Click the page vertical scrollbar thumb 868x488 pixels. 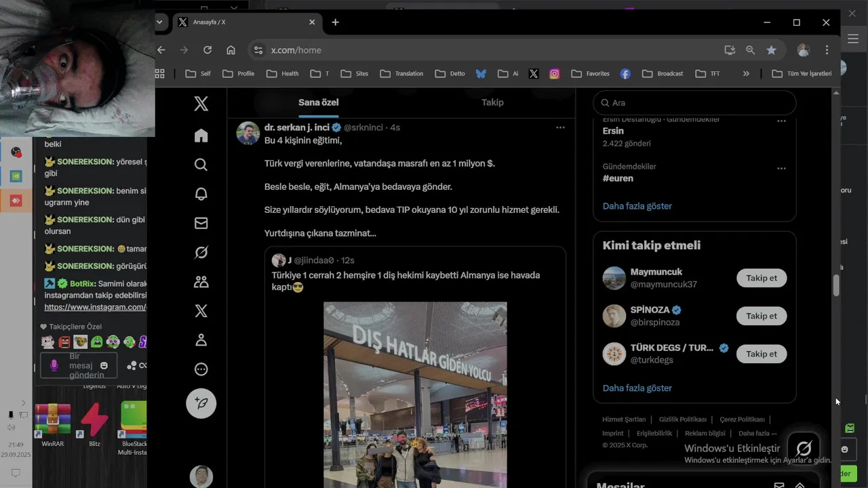point(836,285)
